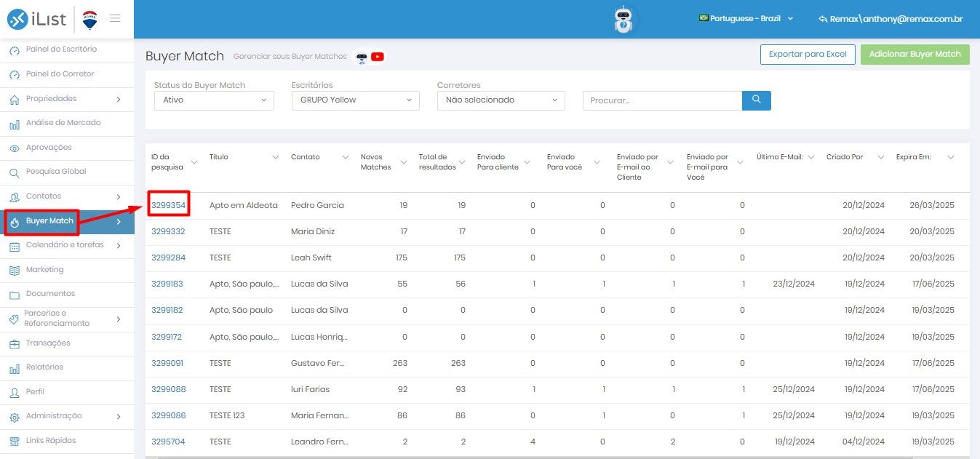This screenshot has height=459, width=980.
Task: Click the Contatos people icon
Action: (x=15, y=197)
